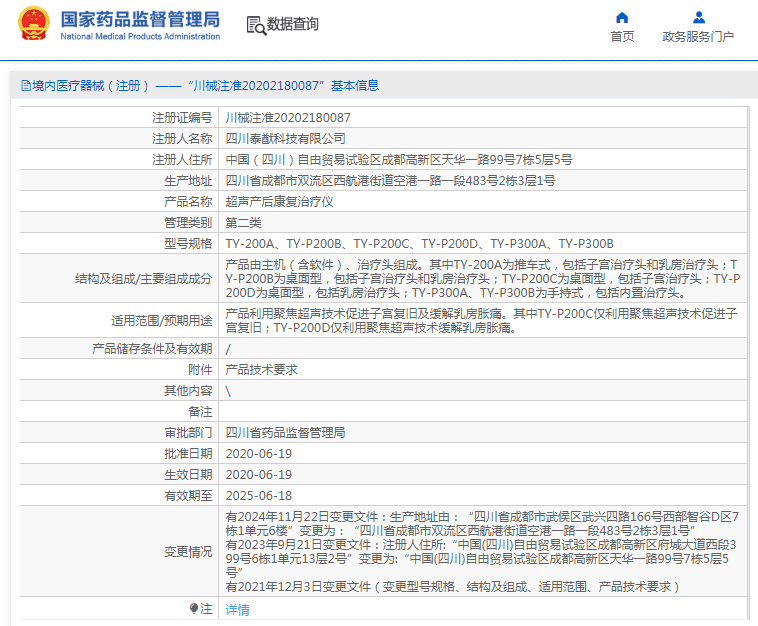
Task: Click 其他内容 row label
Action: [x=188, y=391]
